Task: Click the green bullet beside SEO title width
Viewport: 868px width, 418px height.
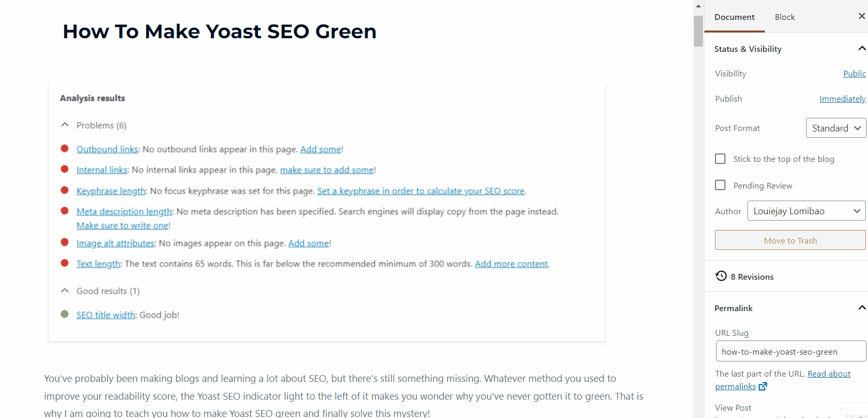Action: pos(64,314)
